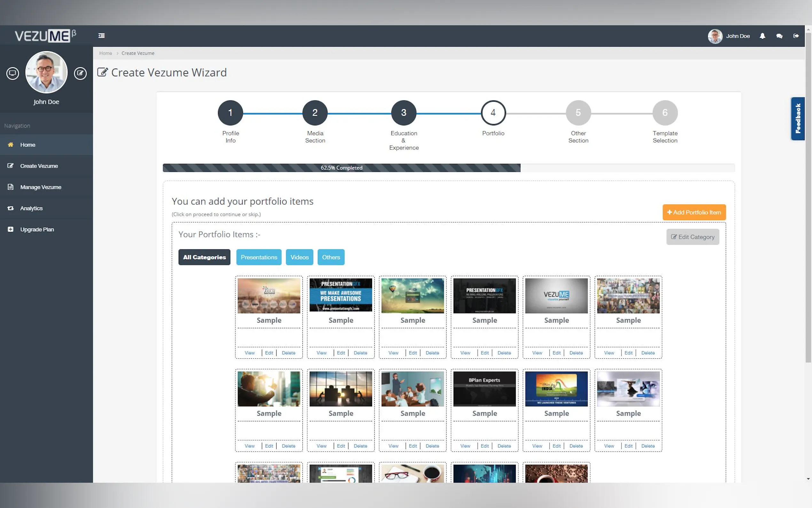Click the Analytics sidebar icon
This screenshot has width=812, height=508.
pyautogui.click(x=11, y=208)
